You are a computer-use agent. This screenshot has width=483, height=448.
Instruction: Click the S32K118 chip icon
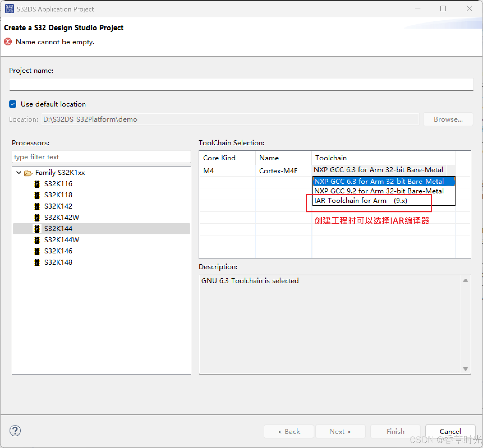[x=37, y=195]
